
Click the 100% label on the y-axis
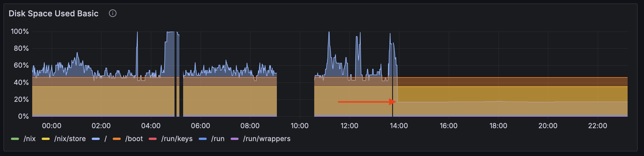pyautogui.click(x=20, y=32)
